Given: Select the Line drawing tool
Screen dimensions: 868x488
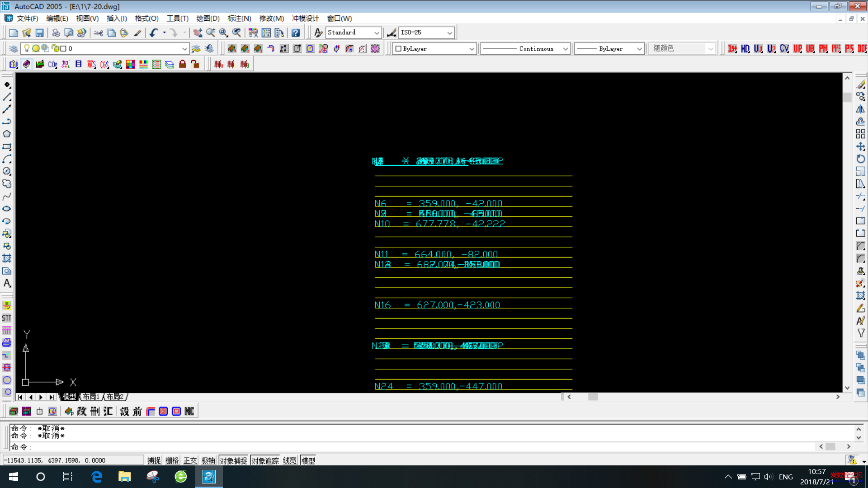Looking at the screenshot, I should click(7, 97).
